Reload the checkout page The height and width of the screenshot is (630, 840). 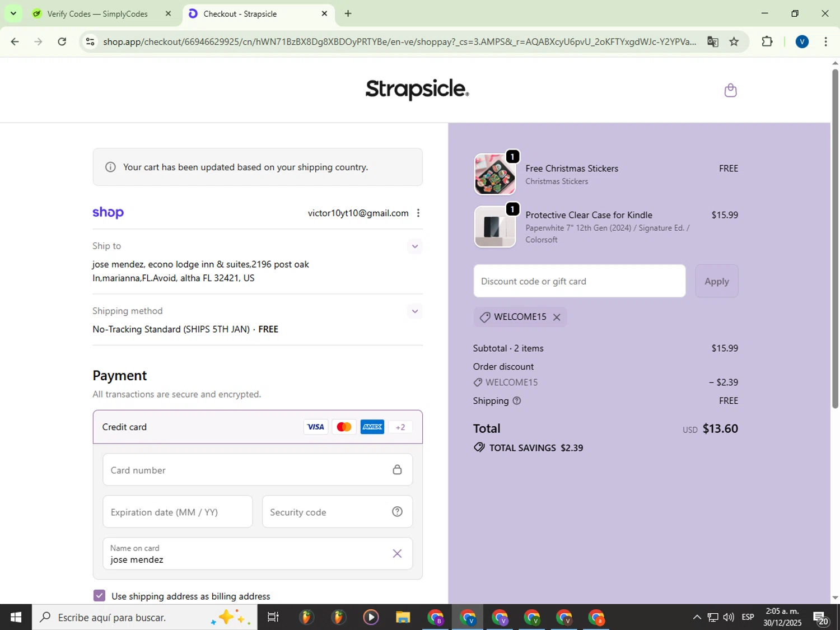[62, 41]
